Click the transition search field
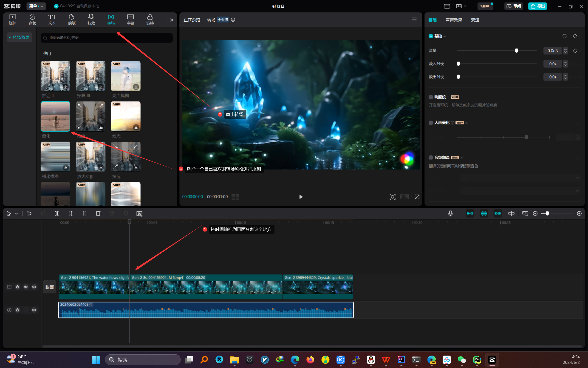 107,38
